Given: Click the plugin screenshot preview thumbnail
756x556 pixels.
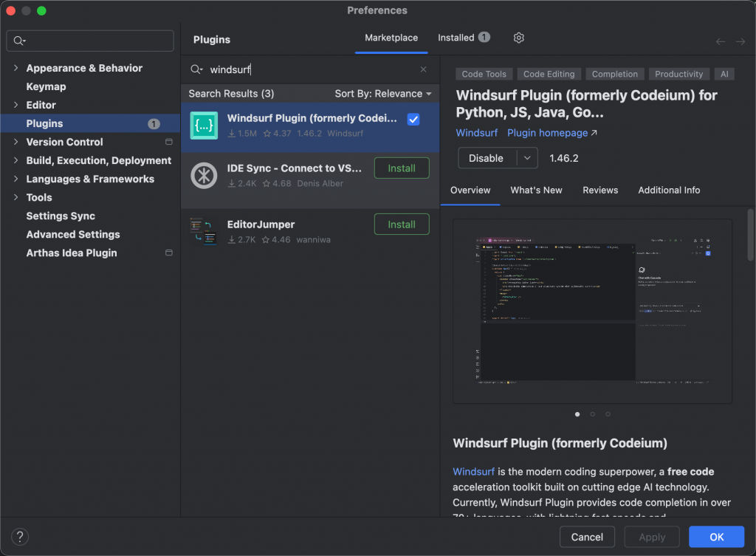Looking at the screenshot, I should point(593,311).
